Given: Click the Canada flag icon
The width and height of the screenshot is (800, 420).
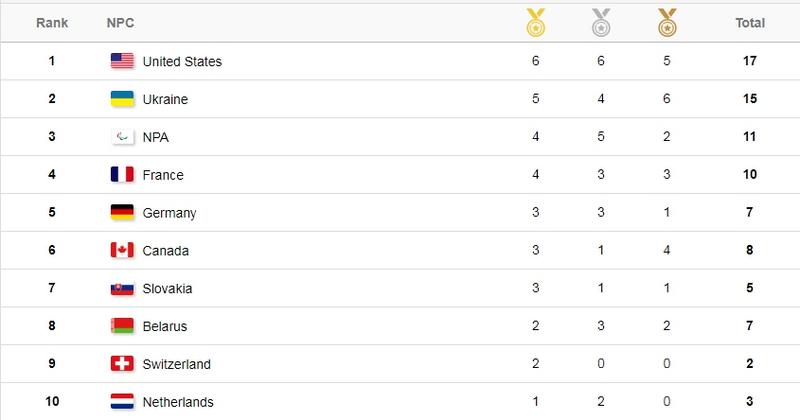Looking at the screenshot, I should (x=122, y=251).
